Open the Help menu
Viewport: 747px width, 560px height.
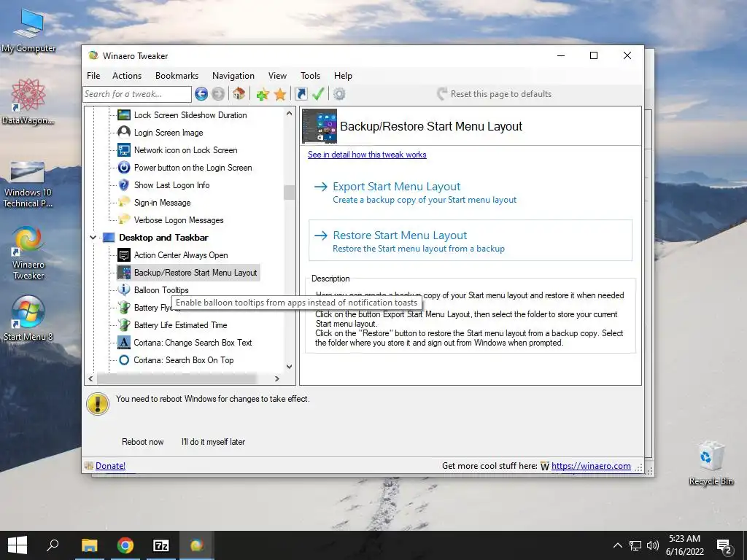coord(343,76)
